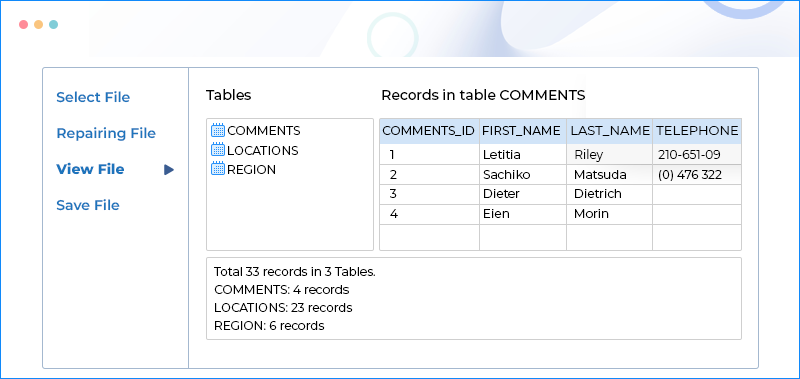Click the red window dot
800x379 pixels.
(x=23, y=24)
